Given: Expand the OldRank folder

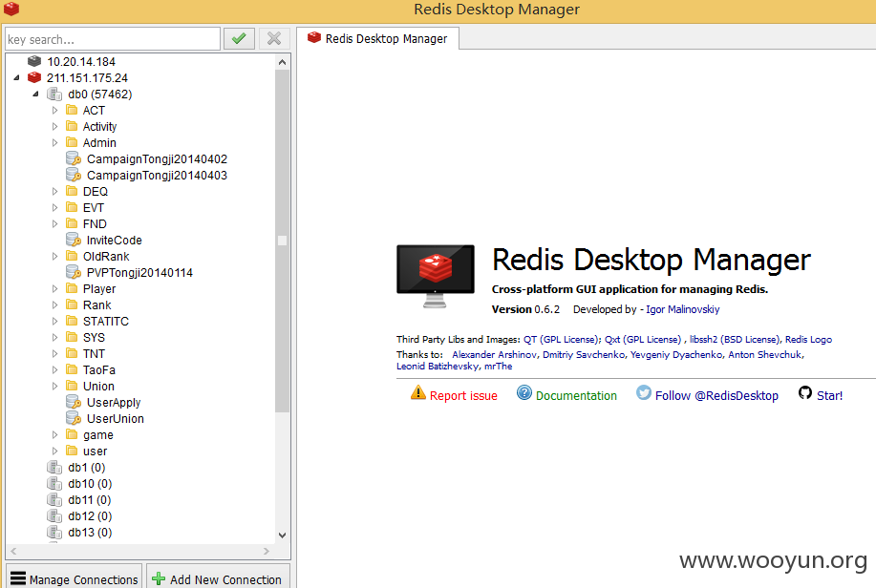Looking at the screenshot, I should click(x=54, y=256).
